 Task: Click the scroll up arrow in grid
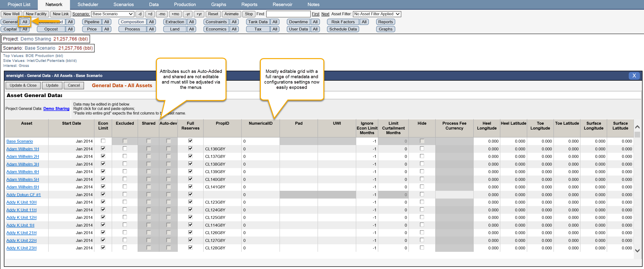pyautogui.click(x=637, y=127)
